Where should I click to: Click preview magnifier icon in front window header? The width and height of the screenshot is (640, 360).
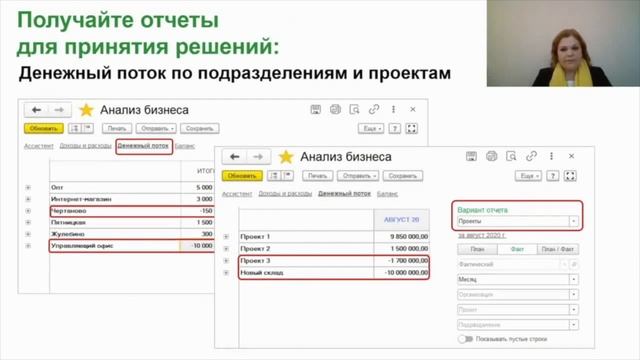[x=511, y=156]
